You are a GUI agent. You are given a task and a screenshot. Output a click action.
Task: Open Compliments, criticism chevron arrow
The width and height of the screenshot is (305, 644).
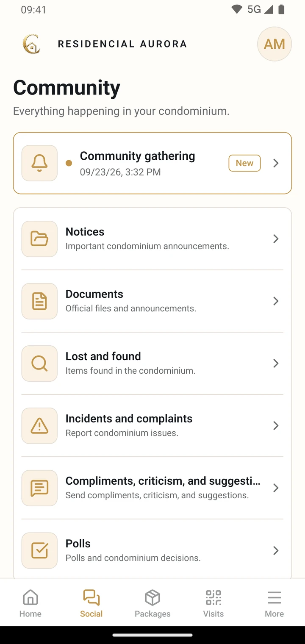(276, 488)
